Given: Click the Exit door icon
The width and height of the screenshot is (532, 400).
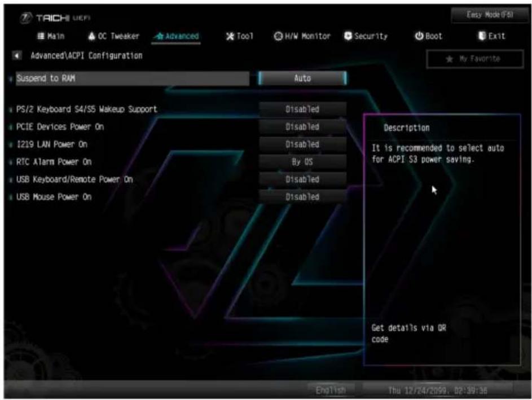Looking at the screenshot, I should coord(482,36).
